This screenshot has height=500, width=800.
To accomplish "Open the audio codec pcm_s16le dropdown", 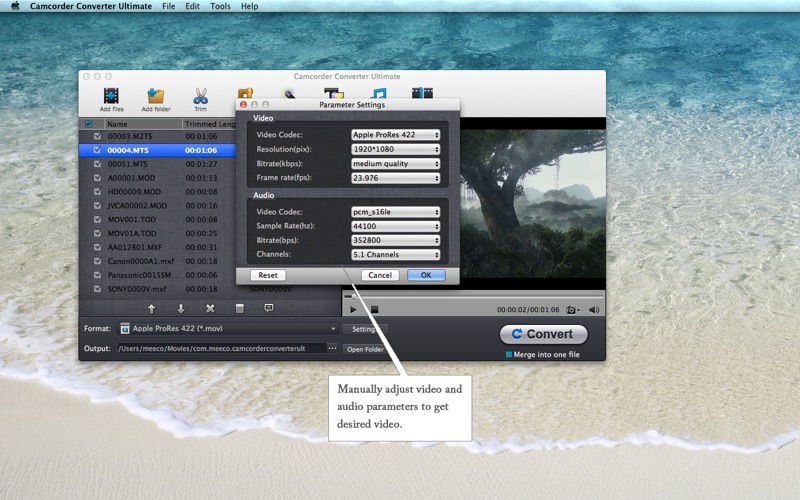I will coord(395,212).
